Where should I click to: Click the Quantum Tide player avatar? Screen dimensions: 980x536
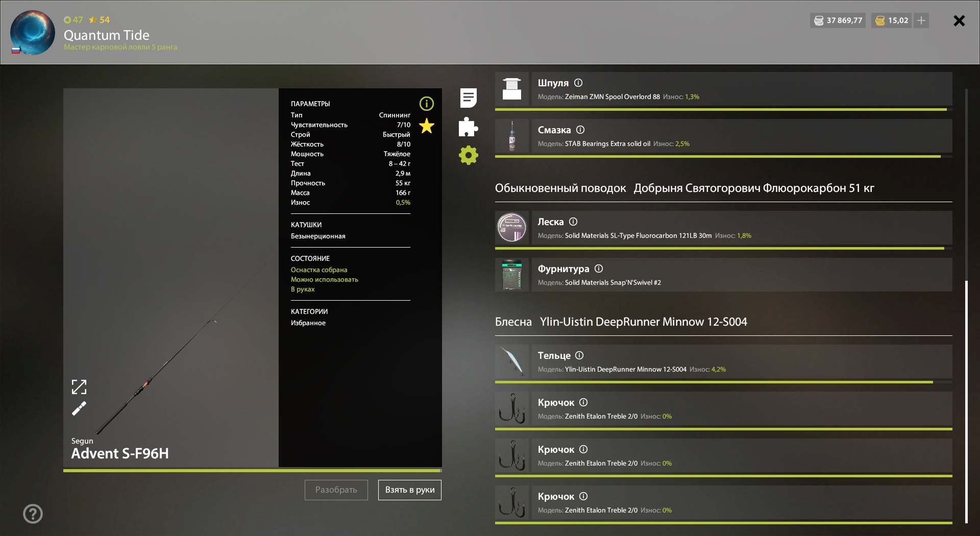point(33,33)
